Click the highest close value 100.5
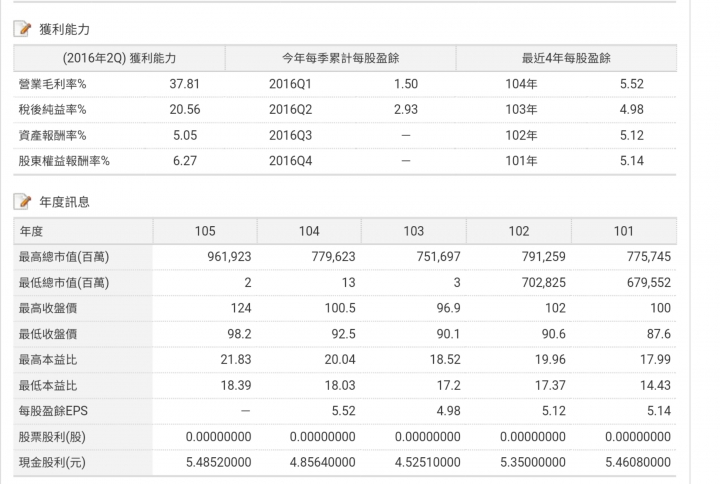720x484 pixels. (x=340, y=308)
